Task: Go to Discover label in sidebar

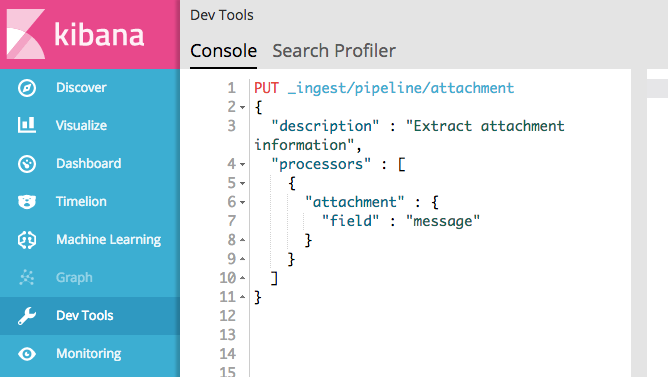Action: (81, 88)
